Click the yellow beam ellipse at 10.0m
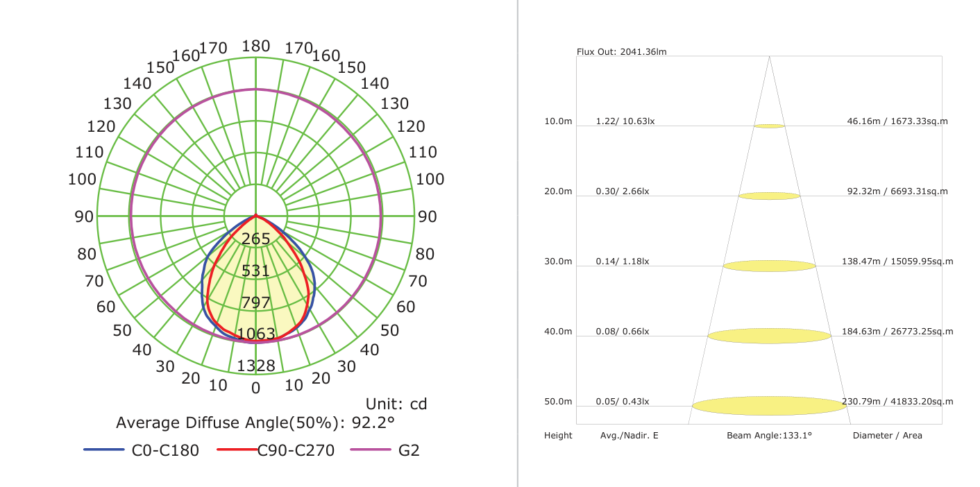Viewport: 980px width, 487px height. point(769,126)
